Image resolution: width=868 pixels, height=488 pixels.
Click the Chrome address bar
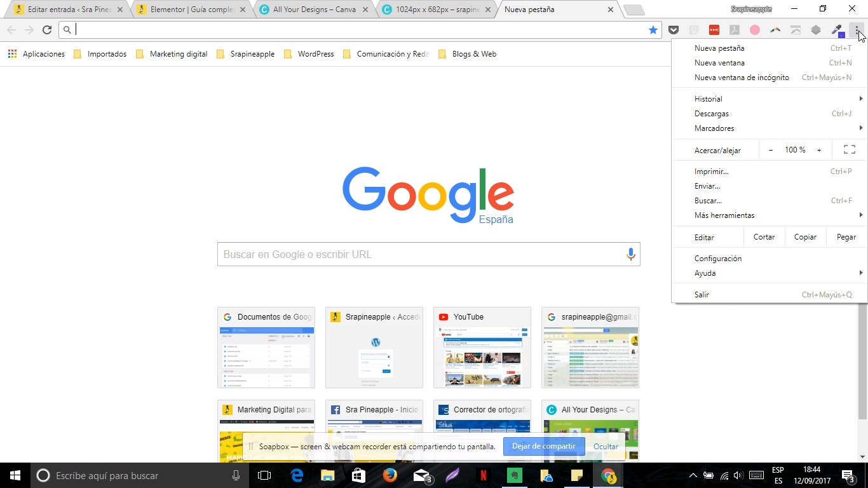pyautogui.click(x=359, y=30)
